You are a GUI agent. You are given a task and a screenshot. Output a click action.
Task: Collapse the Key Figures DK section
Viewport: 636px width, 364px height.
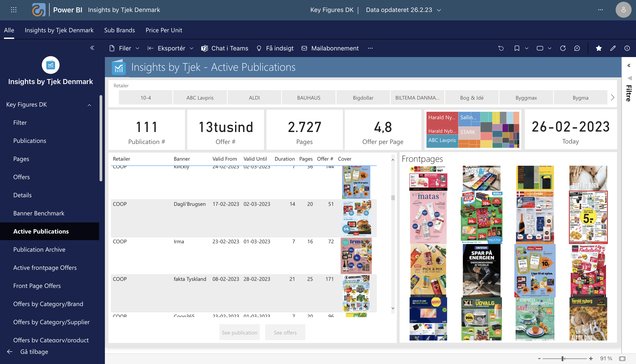click(89, 105)
